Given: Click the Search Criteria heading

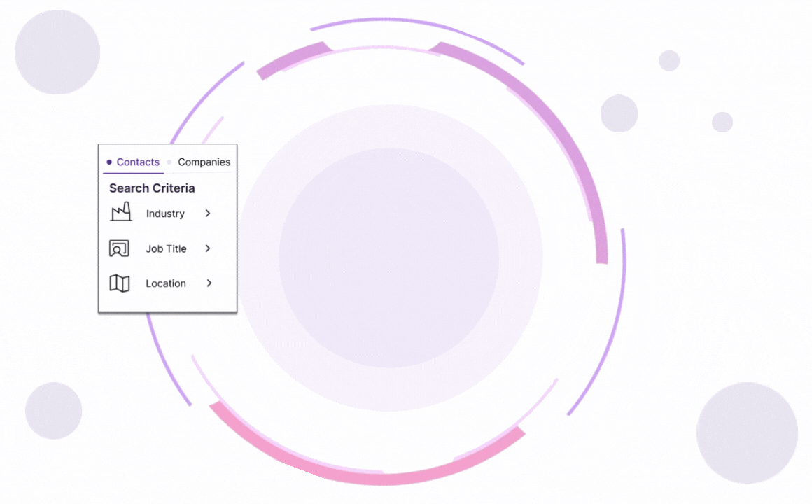Looking at the screenshot, I should [x=152, y=188].
